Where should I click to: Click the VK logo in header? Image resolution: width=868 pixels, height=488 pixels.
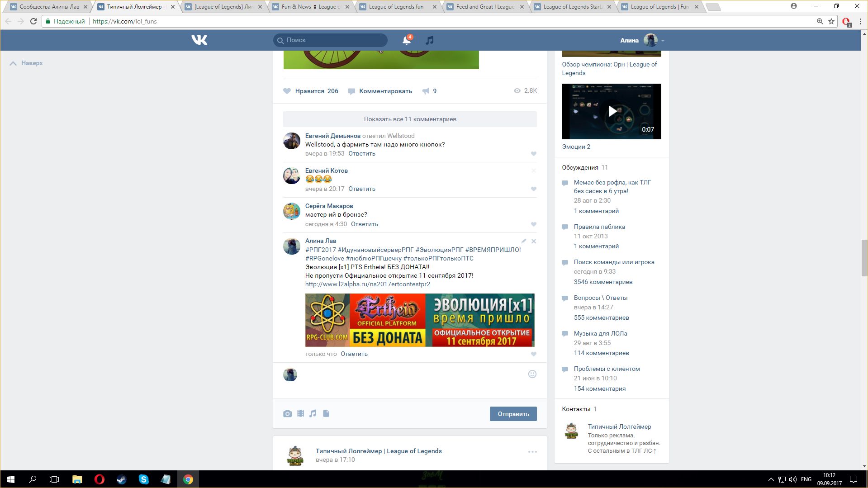(199, 40)
